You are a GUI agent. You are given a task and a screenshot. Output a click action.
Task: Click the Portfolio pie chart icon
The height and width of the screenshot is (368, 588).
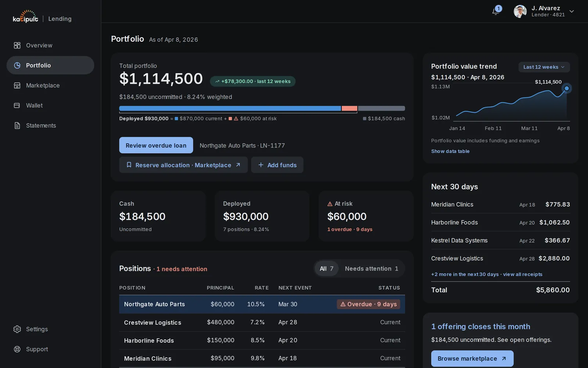click(x=17, y=65)
